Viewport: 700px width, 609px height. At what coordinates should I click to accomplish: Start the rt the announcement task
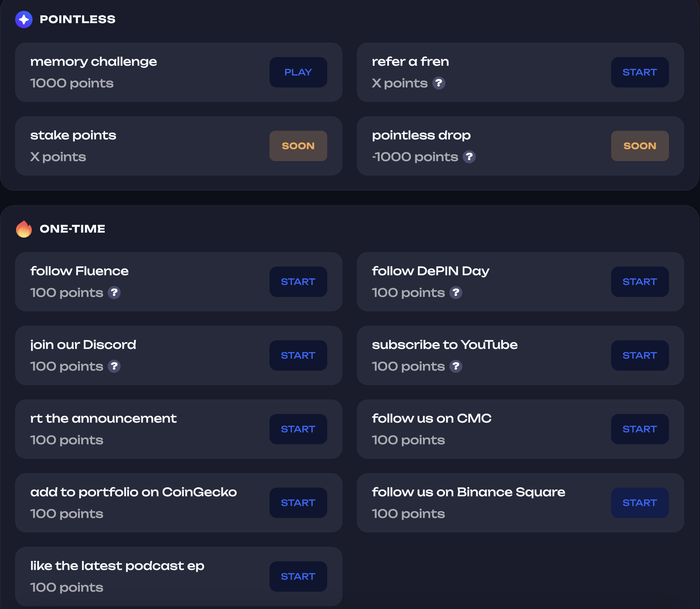click(x=298, y=429)
